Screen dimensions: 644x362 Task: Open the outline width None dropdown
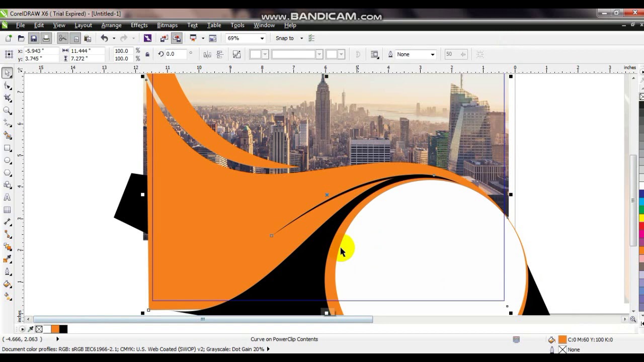[432, 54]
